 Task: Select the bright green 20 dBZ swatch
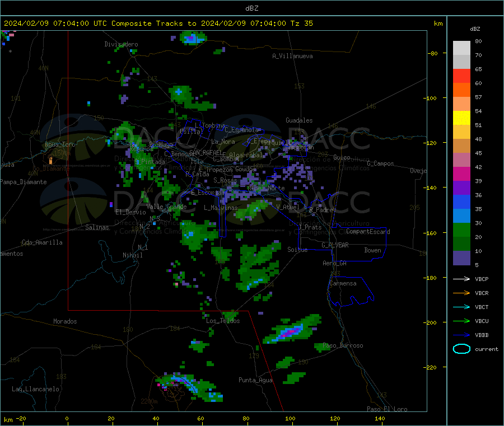coord(461,230)
